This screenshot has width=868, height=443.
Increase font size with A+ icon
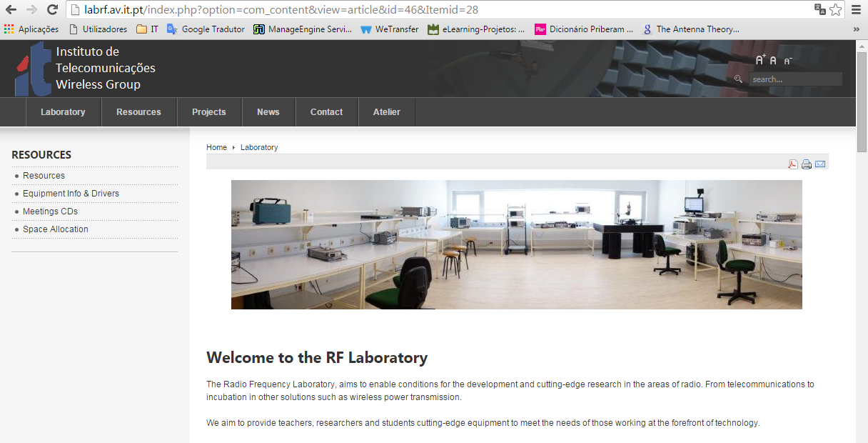[760, 61]
